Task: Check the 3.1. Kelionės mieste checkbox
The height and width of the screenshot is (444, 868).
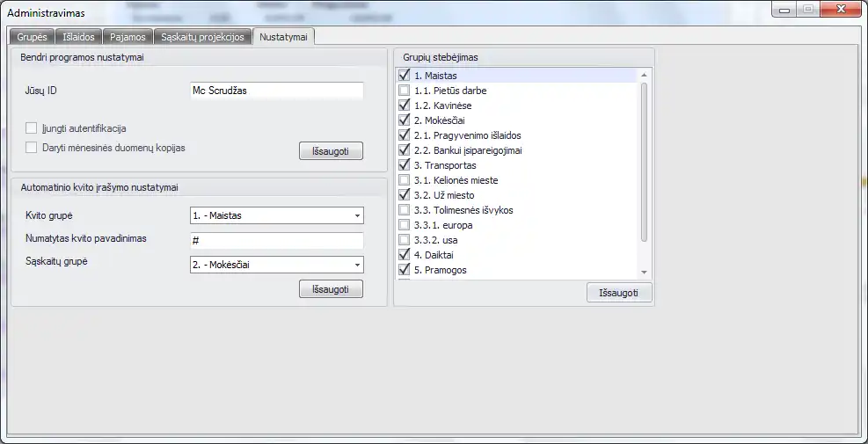Action: tap(405, 180)
